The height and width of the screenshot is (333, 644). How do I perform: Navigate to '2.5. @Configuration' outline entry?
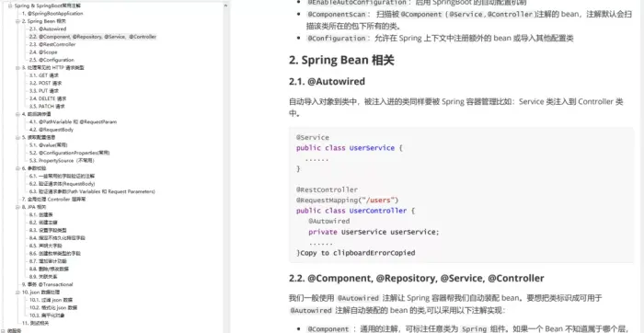click(52, 60)
